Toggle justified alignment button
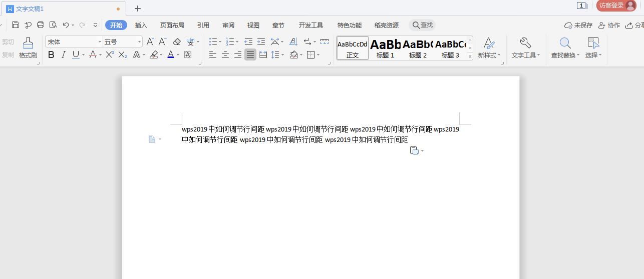 point(250,54)
